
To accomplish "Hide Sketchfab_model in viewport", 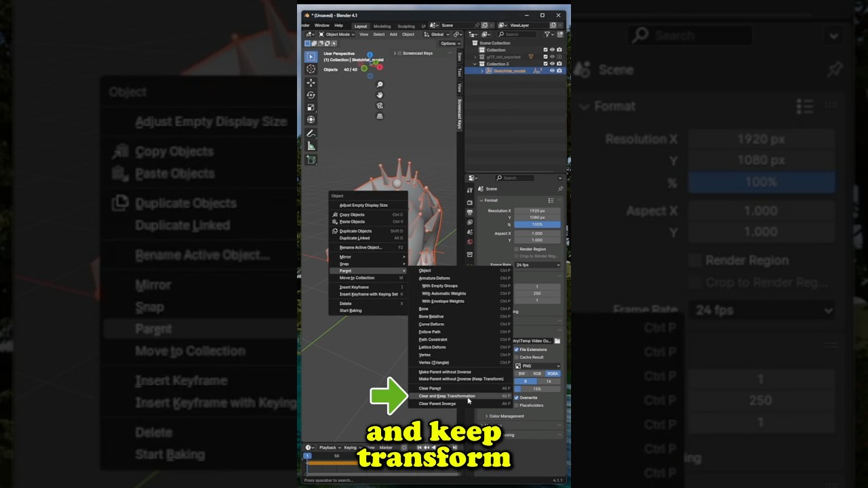I will (552, 70).
